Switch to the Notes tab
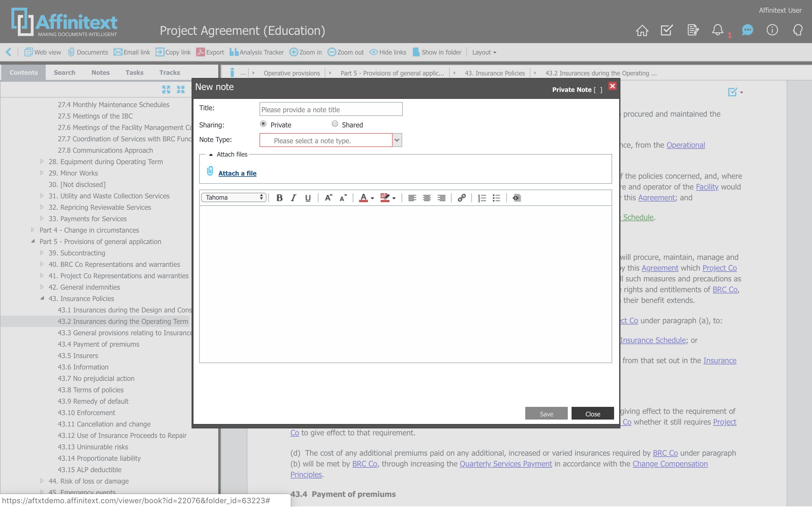The height and width of the screenshot is (507, 812). pos(100,73)
